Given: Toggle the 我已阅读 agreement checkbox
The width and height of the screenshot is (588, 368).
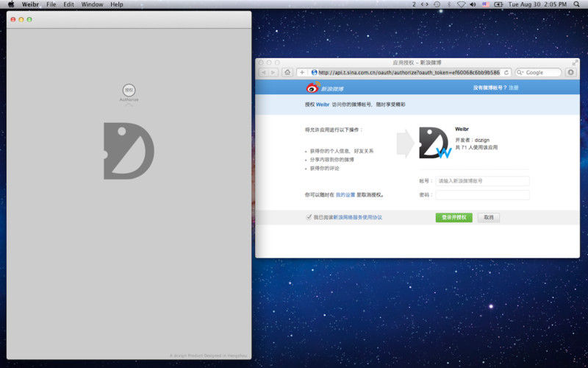Looking at the screenshot, I should pyautogui.click(x=309, y=217).
